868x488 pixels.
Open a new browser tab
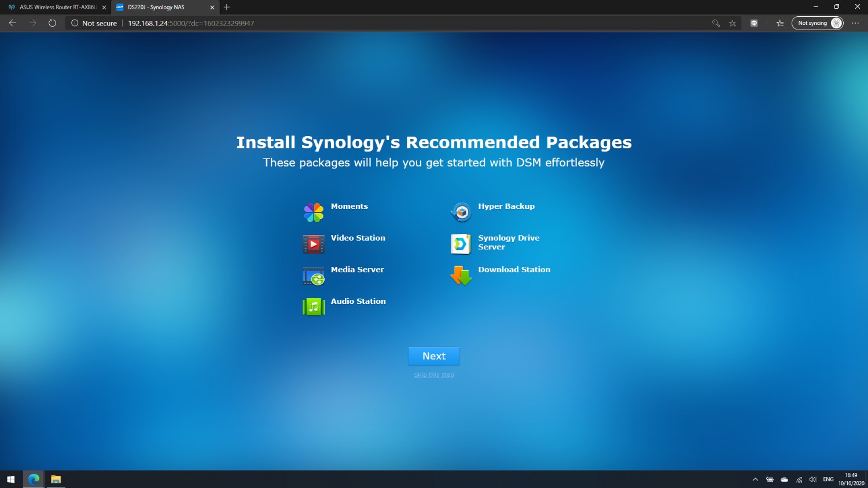point(227,8)
